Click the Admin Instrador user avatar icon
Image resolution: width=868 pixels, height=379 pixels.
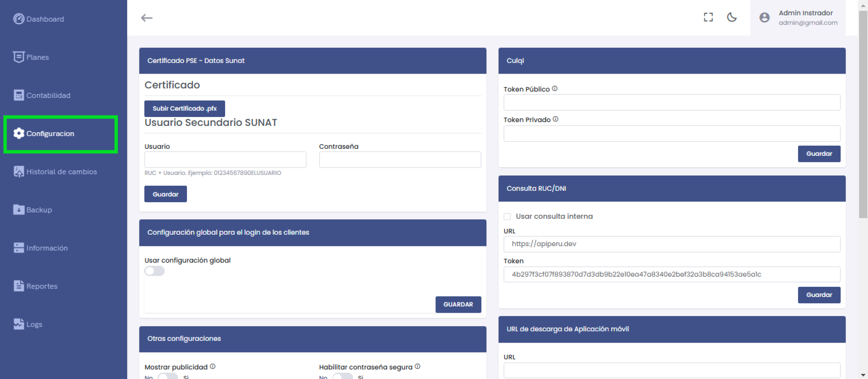click(x=764, y=18)
